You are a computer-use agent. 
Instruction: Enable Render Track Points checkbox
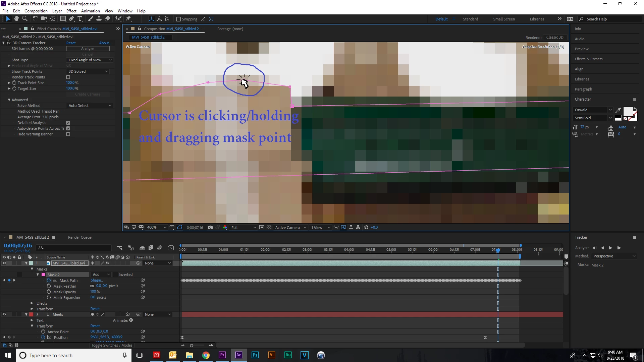68,77
